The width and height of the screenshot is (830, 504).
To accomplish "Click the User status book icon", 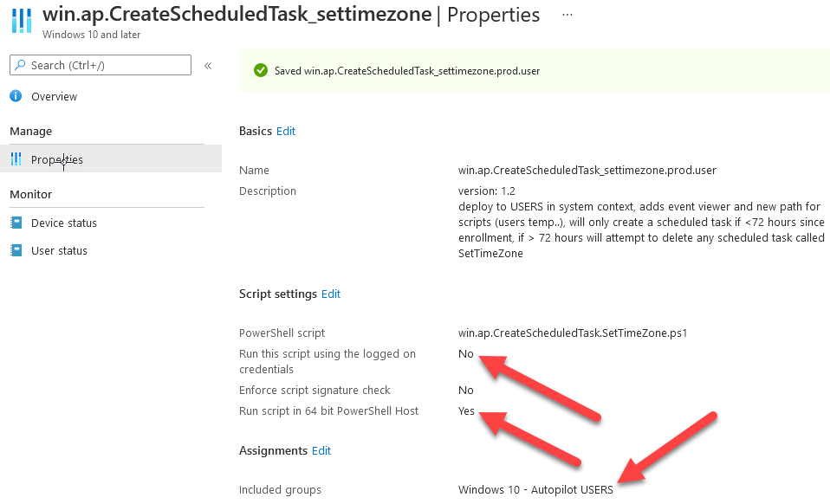I will point(16,250).
